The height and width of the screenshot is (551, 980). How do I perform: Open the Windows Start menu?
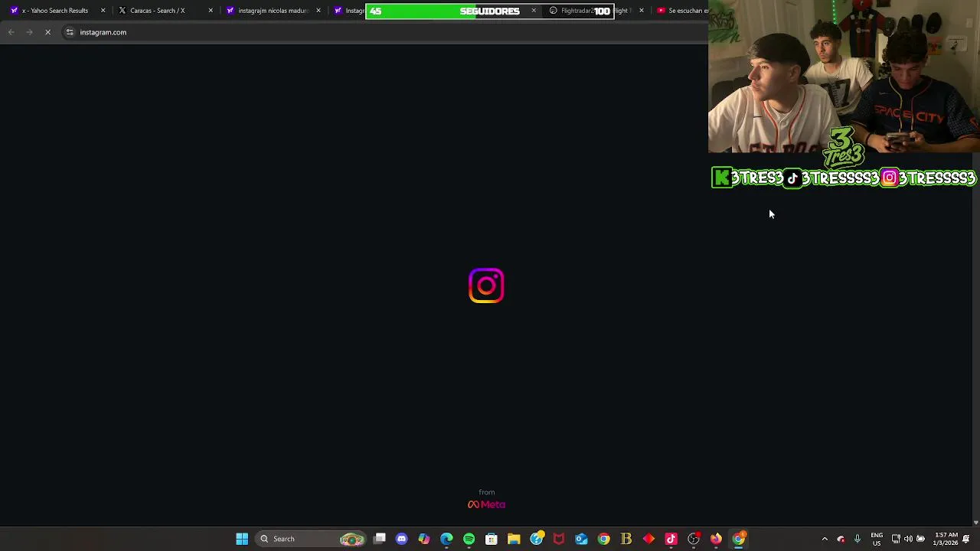[x=242, y=539]
